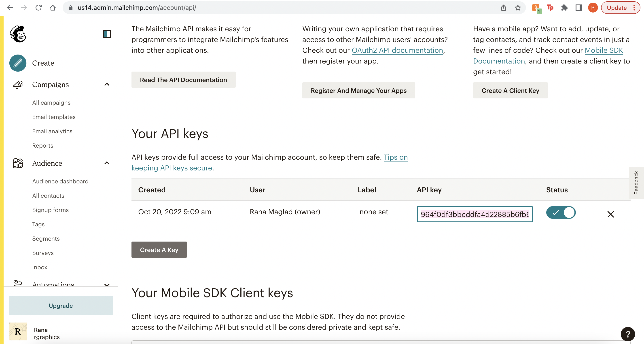This screenshot has height=344, width=644.
Task: Open the Feedback side tab
Action: 636,183
